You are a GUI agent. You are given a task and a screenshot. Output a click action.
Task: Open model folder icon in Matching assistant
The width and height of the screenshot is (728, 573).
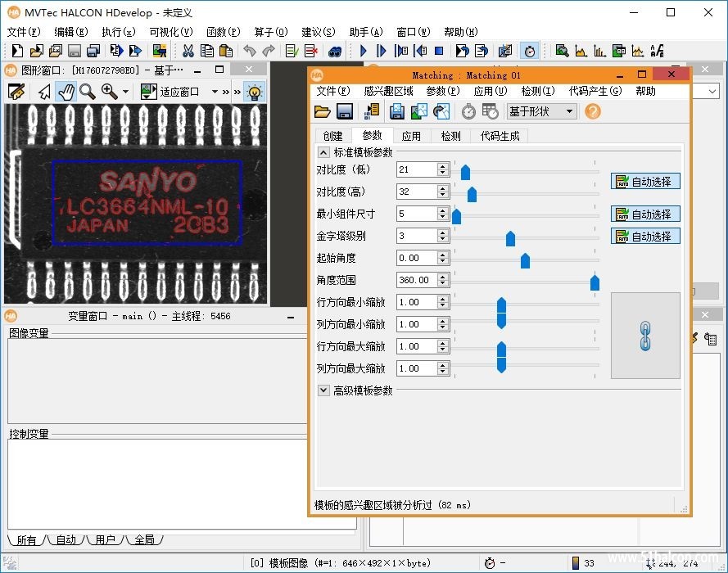pyautogui.click(x=322, y=111)
